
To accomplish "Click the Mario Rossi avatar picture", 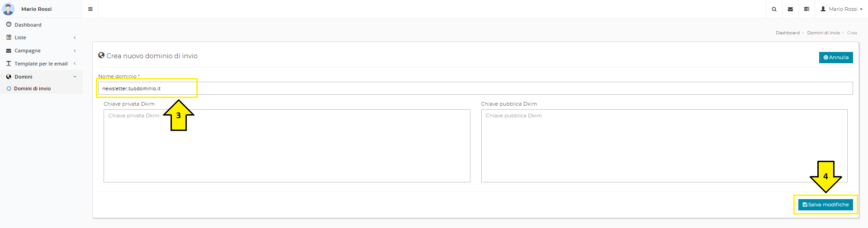I will coord(8,9).
